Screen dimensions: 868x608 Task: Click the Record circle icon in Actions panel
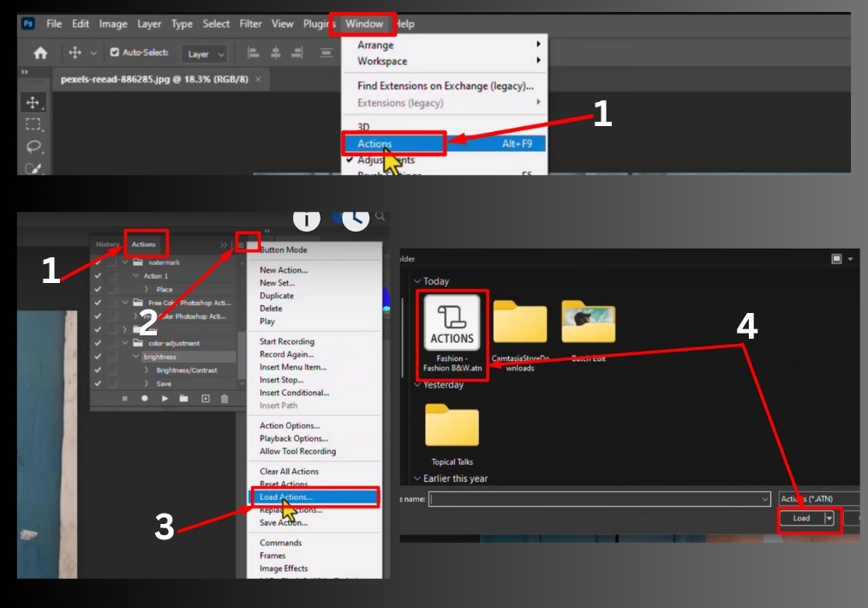145,399
